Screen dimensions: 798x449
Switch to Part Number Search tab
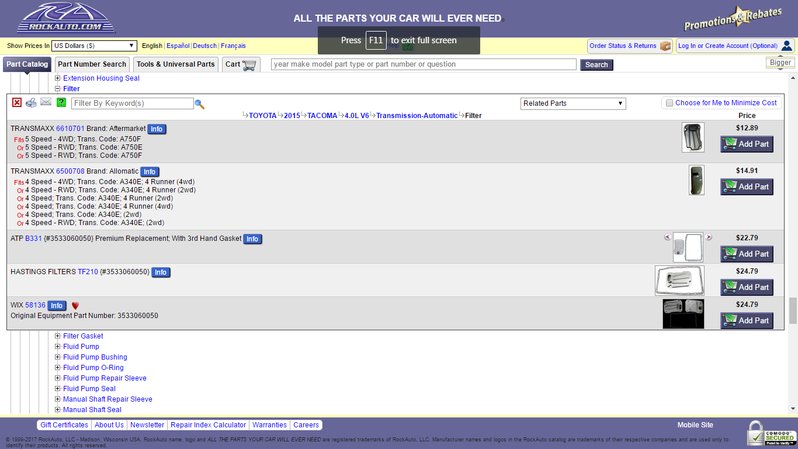coord(92,64)
